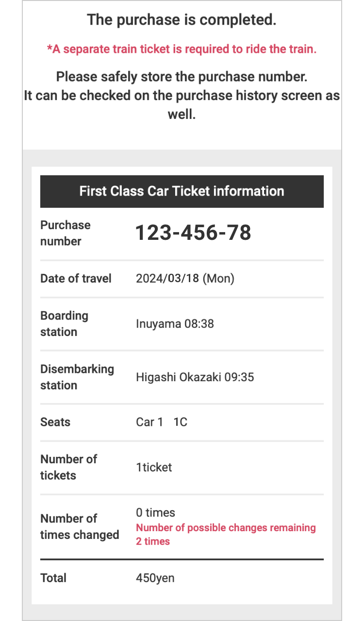The width and height of the screenshot is (364, 621).
Task: Click the "Boarding station" label
Action: pyautogui.click(x=64, y=323)
